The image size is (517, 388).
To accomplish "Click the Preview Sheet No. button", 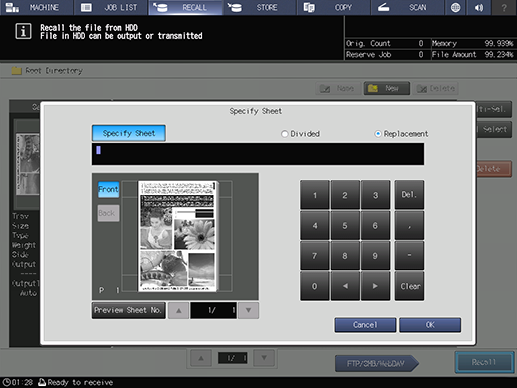I will point(129,310).
